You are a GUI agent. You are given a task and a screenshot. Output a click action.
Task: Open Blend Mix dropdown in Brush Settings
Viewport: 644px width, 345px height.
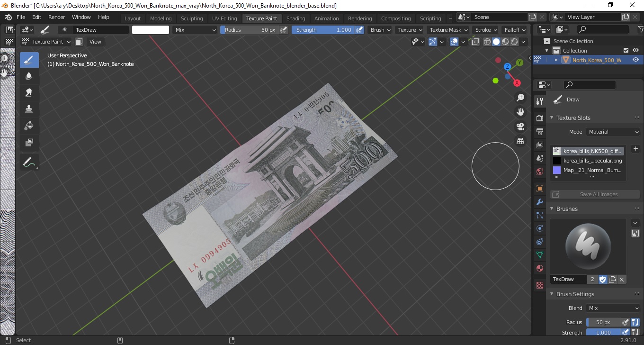point(613,308)
